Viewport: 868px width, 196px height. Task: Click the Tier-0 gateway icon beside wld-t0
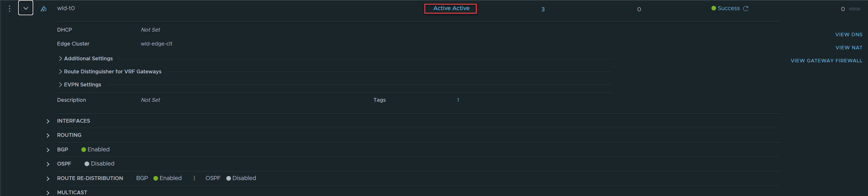coord(44,9)
